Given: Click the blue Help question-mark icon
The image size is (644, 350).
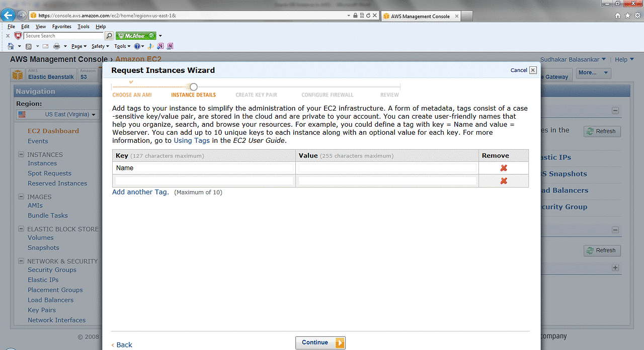Looking at the screenshot, I should [137, 46].
